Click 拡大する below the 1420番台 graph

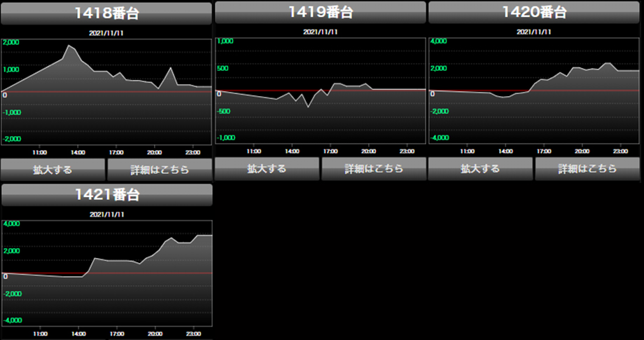[479, 169]
